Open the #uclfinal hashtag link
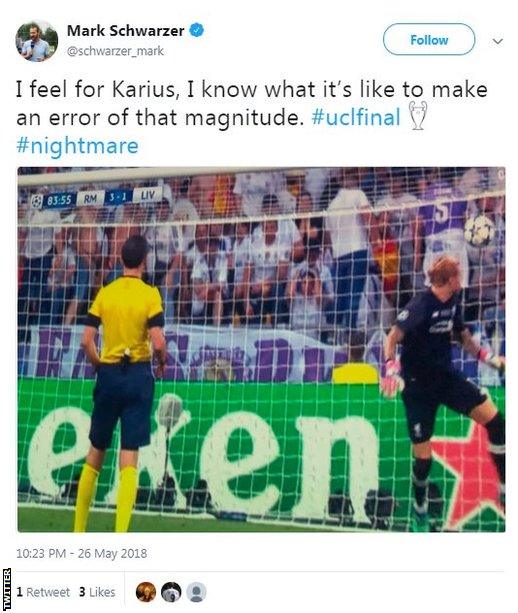This screenshot has width=518, height=613. click(356, 117)
